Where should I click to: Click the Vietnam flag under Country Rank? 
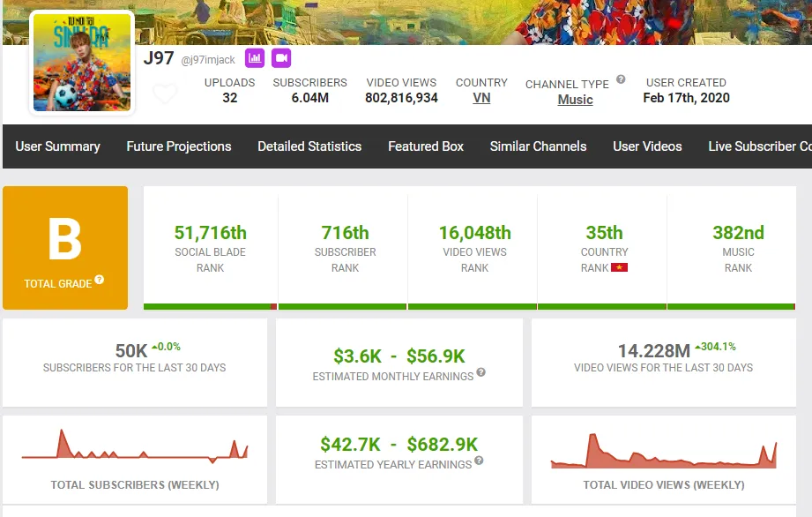(619, 267)
